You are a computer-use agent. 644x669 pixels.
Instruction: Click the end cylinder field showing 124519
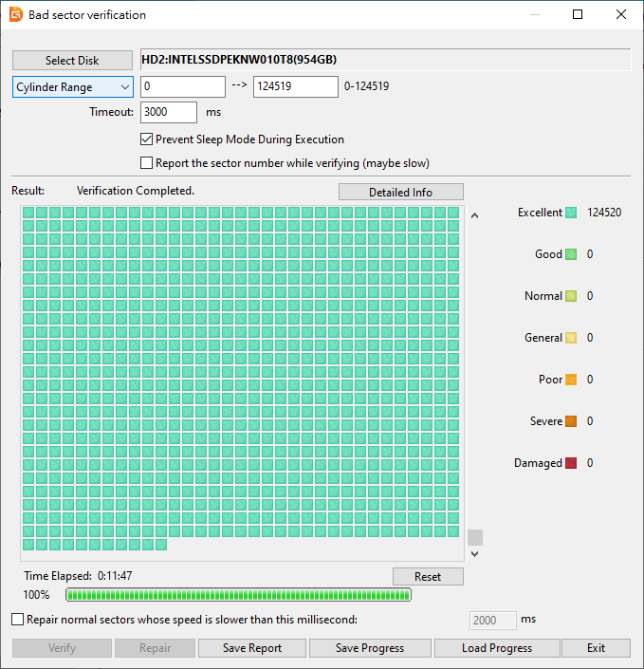tap(296, 86)
